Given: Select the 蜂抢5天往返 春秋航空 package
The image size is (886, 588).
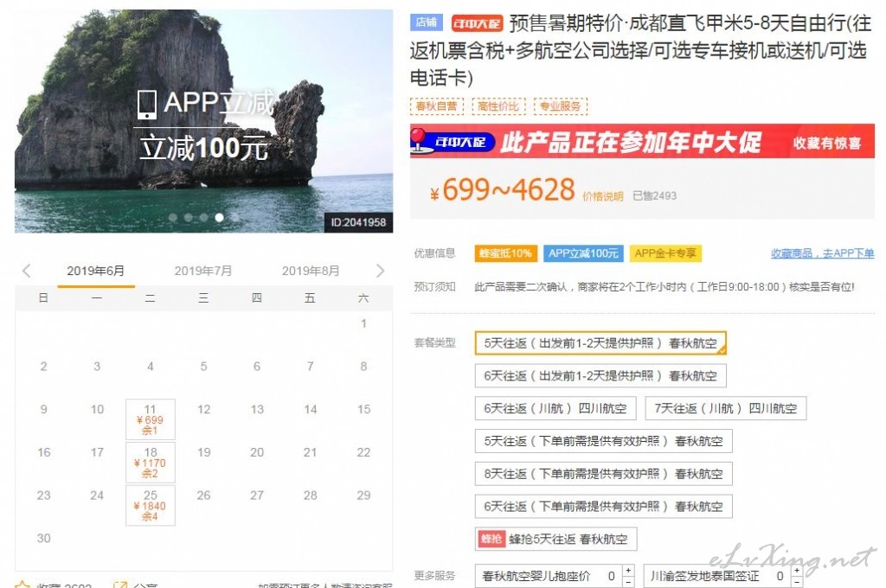Looking at the screenshot, I should [556, 539].
